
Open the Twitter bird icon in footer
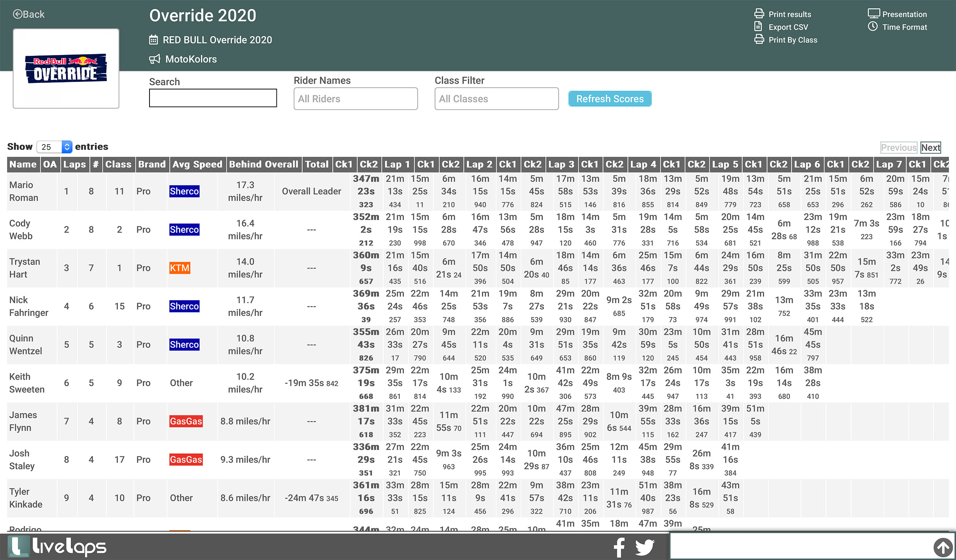[645, 547]
